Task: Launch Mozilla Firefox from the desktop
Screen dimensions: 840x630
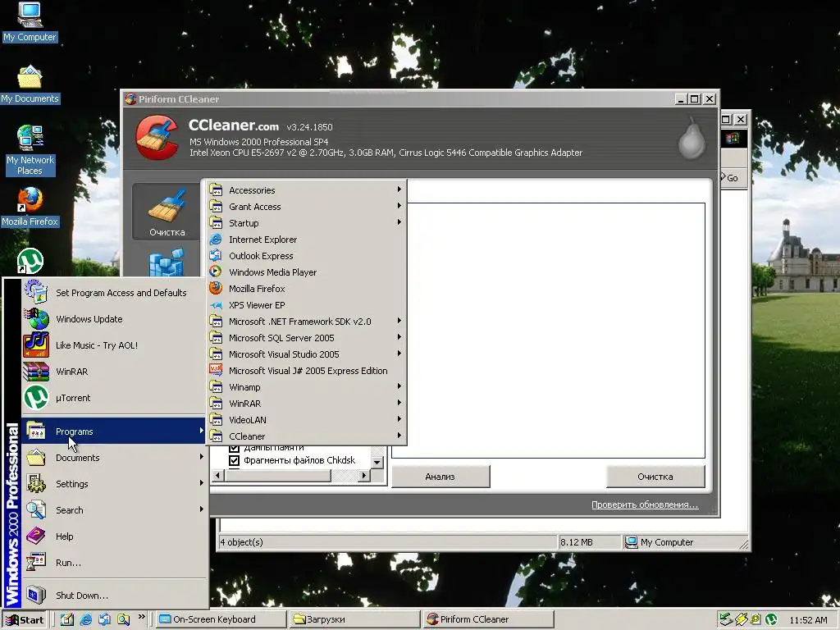Action: click(30, 207)
